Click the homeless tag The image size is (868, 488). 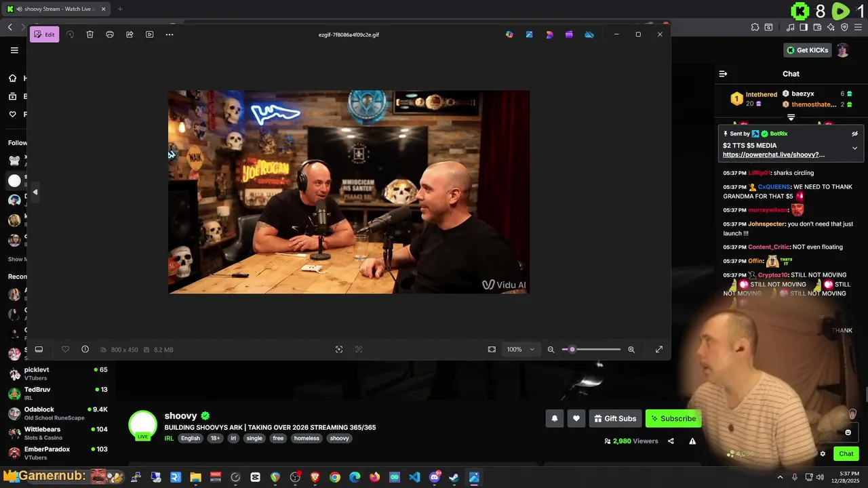[x=307, y=439]
